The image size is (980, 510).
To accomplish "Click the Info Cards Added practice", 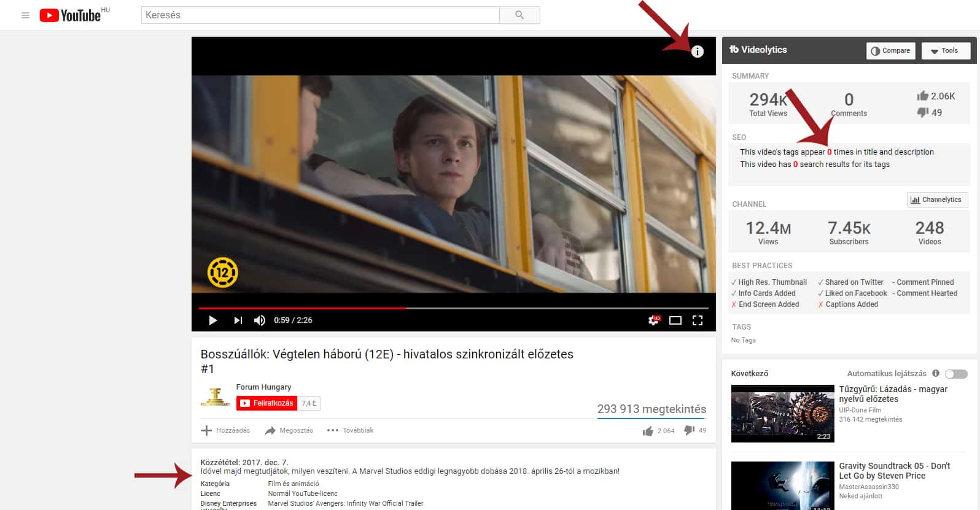I will (x=763, y=293).
